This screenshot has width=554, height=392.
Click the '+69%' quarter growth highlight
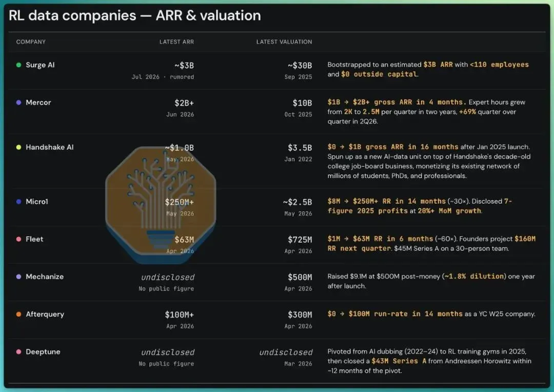(467, 112)
